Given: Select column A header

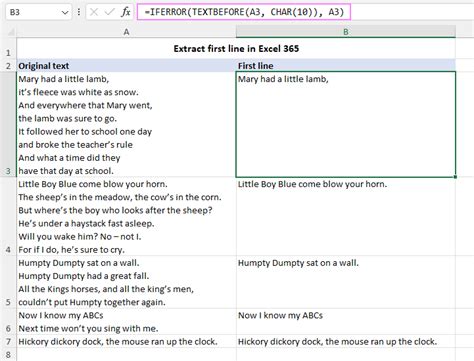Looking at the screenshot, I should [126, 32].
